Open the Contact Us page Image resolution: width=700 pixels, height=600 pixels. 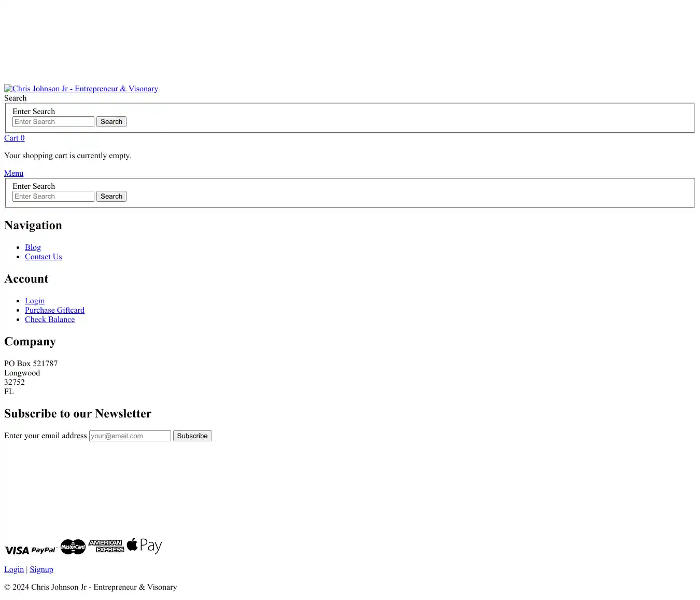pyautogui.click(x=43, y=257)
